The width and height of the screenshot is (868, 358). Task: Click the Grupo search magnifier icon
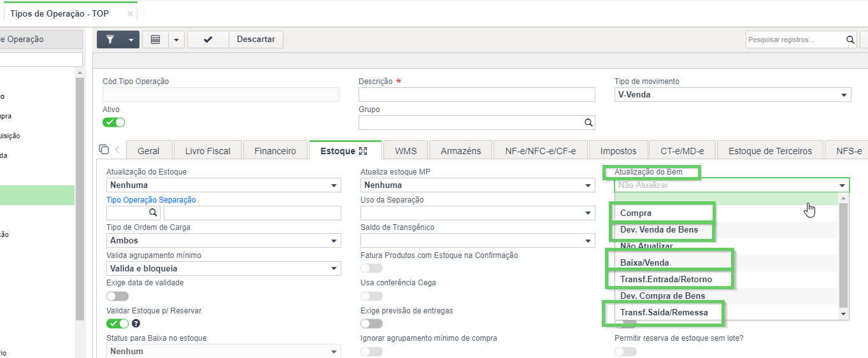(x=588, y=123)
